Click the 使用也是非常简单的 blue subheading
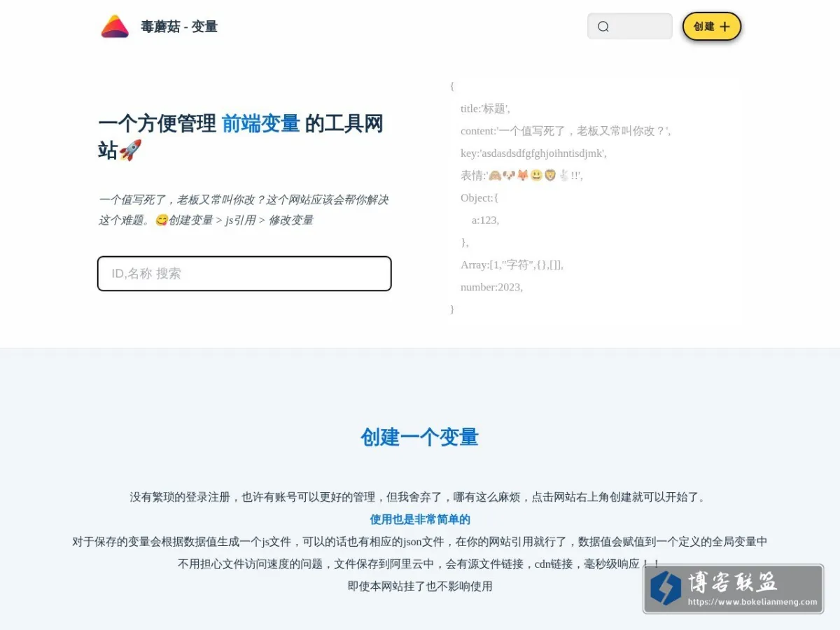The width and height of the screenshot is (840, 630). click(x=420, y=519)
